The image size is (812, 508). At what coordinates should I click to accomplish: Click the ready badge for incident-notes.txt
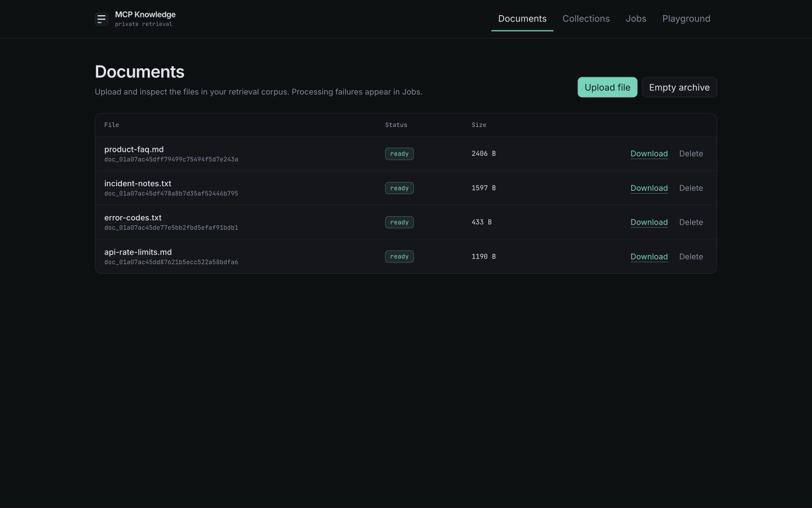[x=399, y=188]
